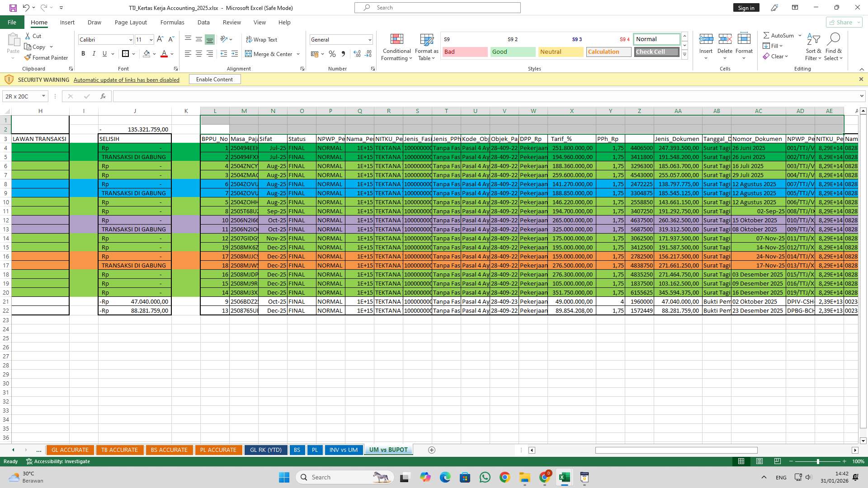Open Sort & Filter
This screenshot has height=488, width=868.
point(813,47)
